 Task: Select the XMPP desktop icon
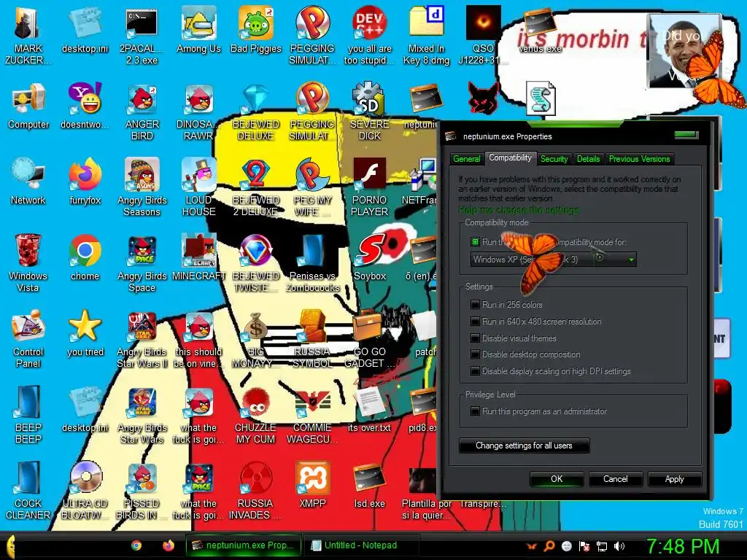(312, 485)
